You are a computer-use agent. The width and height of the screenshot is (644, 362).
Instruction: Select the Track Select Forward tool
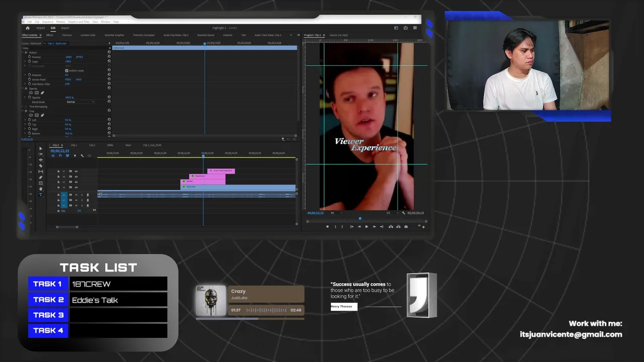pyautogui.click(x=41, y=154)
